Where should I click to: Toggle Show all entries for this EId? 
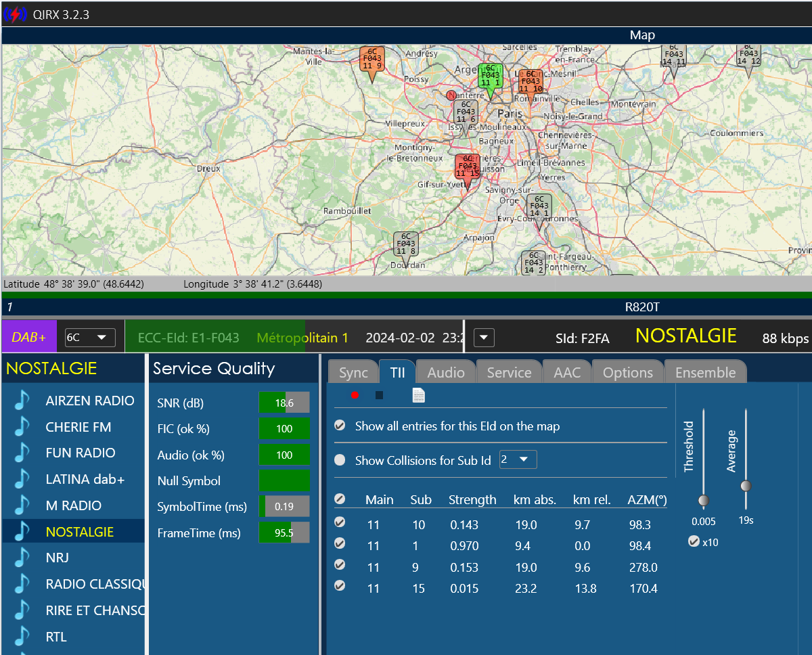tap(340, 426)
